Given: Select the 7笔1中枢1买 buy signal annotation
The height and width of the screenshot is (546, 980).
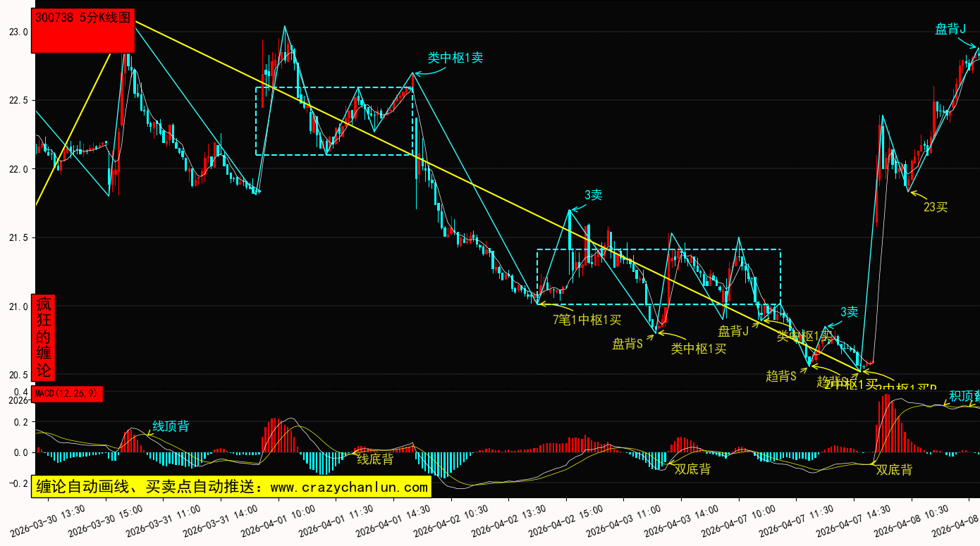Looking at the screenshot, I should tap(587, 320).
